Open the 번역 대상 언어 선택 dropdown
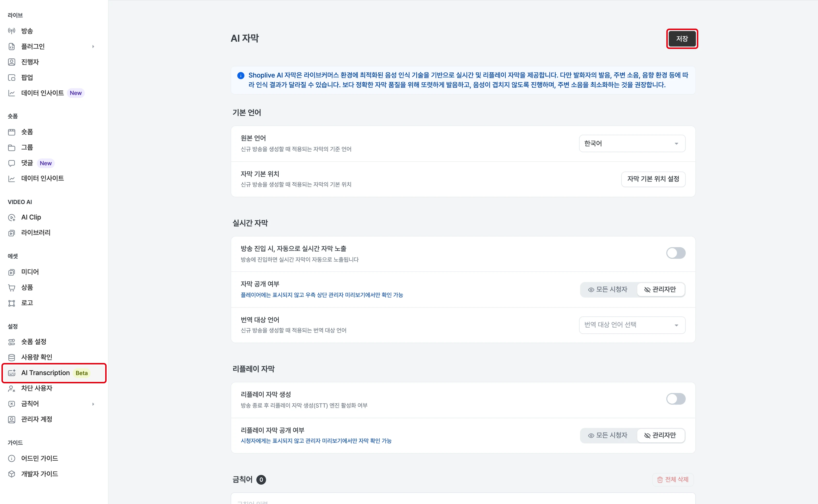 click(632, 325)
